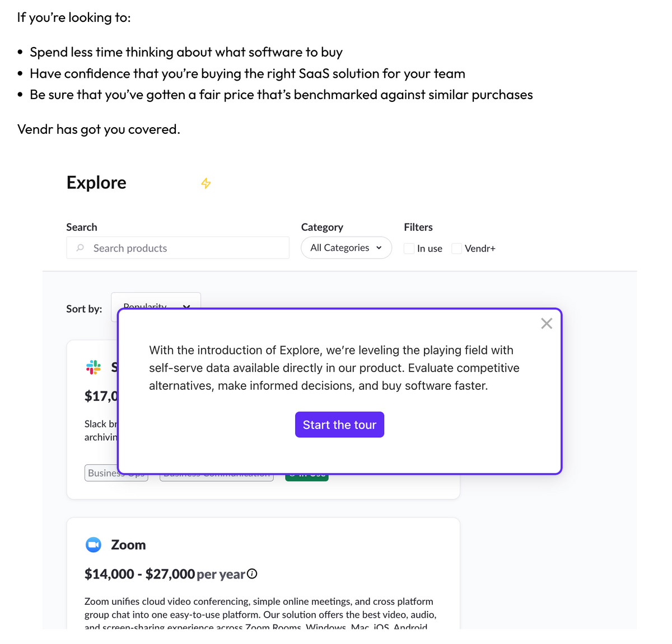
Task: Click the magnifier icon in the search box
Action: pyautogui.click(x=81, y=248)
